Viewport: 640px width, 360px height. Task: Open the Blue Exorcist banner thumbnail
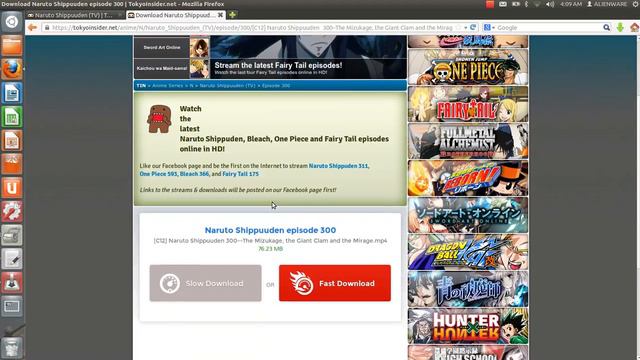[468, 289]
